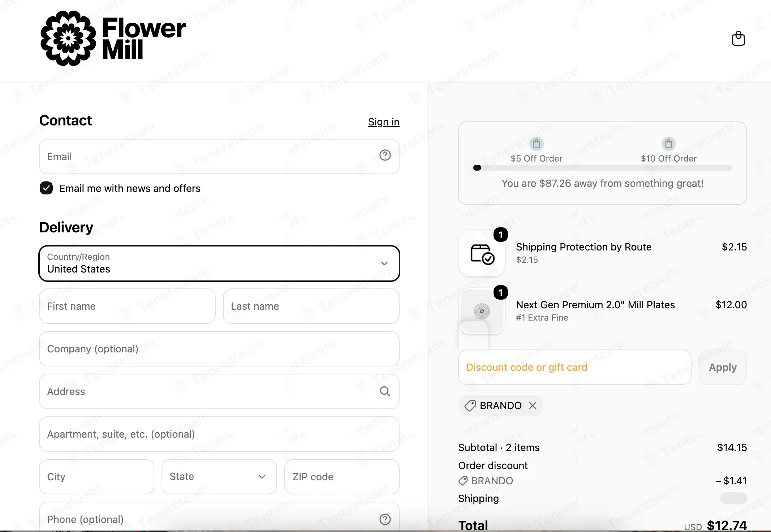Open the State dropdown

pyautogui.click(x=219, y=476)
